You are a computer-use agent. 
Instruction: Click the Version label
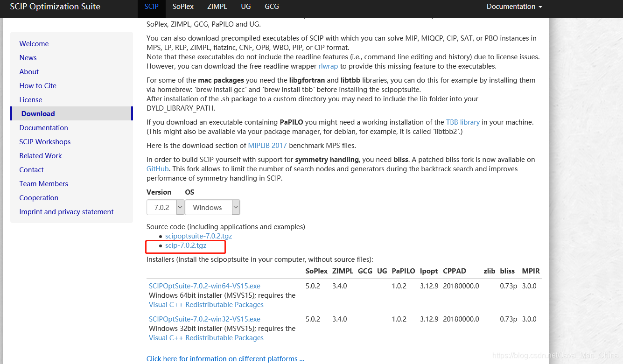pyautogui.click(x=159, y=192)
